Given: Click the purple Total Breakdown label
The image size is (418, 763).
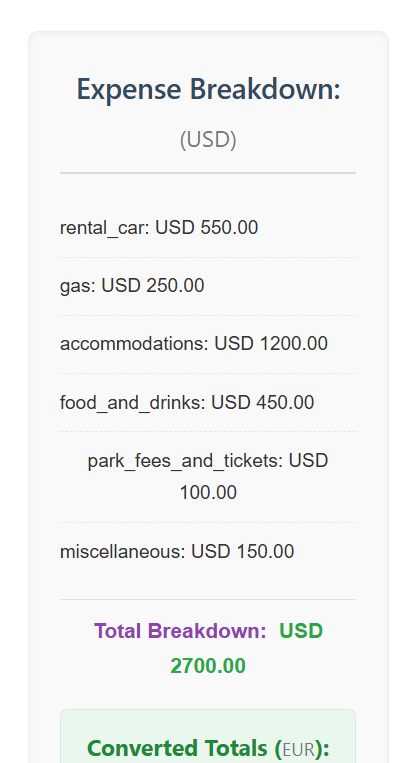Looking at the screenshot, I should pos(180,631).
